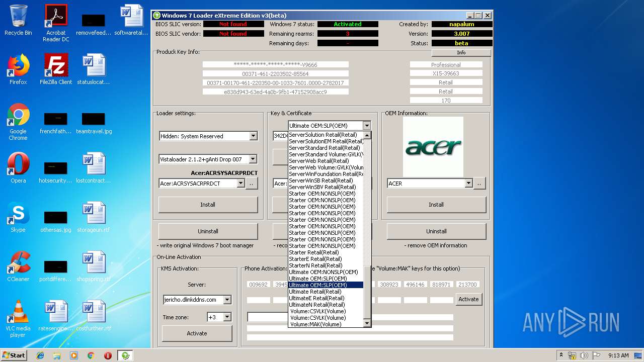Click phone activation field containing 009692

click(x=258, y=285)
